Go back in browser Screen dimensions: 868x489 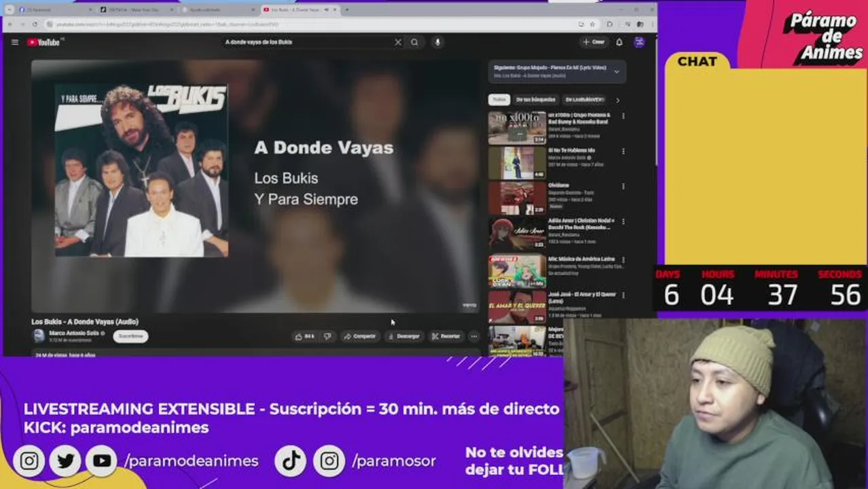click(11, 24)
